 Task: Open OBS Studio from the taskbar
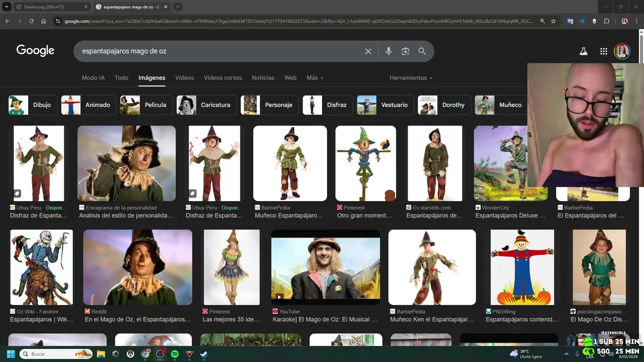(160, 354)
